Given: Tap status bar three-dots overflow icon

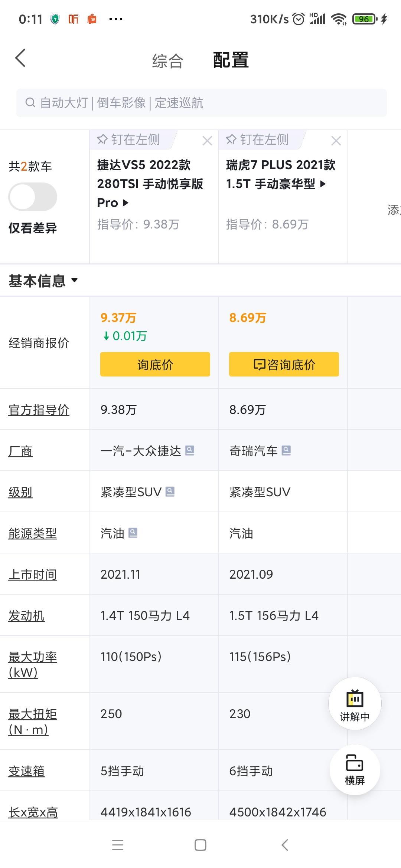Looking at the screenshot, I should [116, 19].
